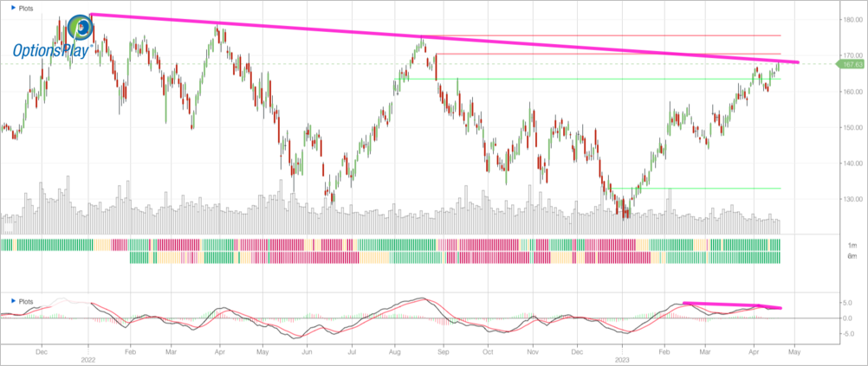Image resolution: width=868 pixels, height=366 pixels.
Task: Click the Jul label on time axis
Action: tap(351, 350)
